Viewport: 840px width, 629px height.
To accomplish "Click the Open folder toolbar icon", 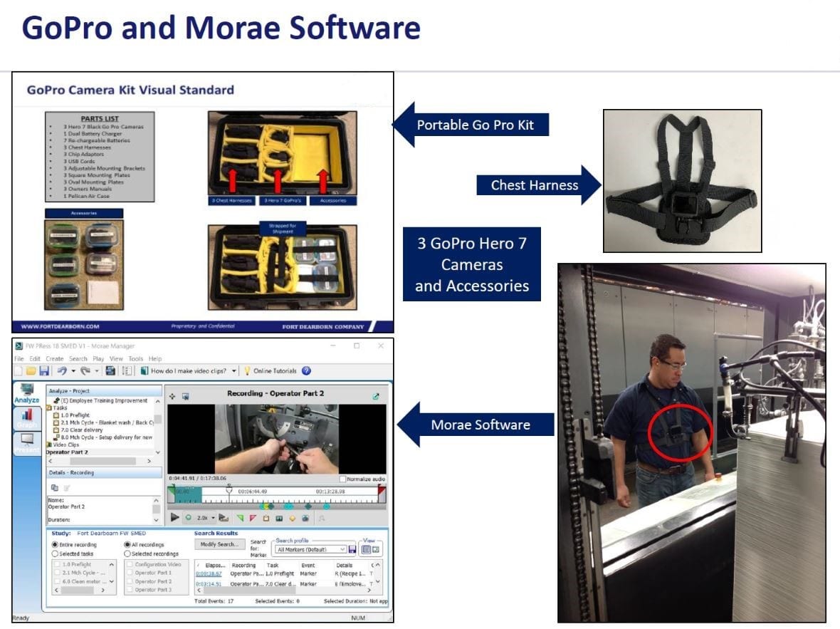I will [x=31, y=370].
